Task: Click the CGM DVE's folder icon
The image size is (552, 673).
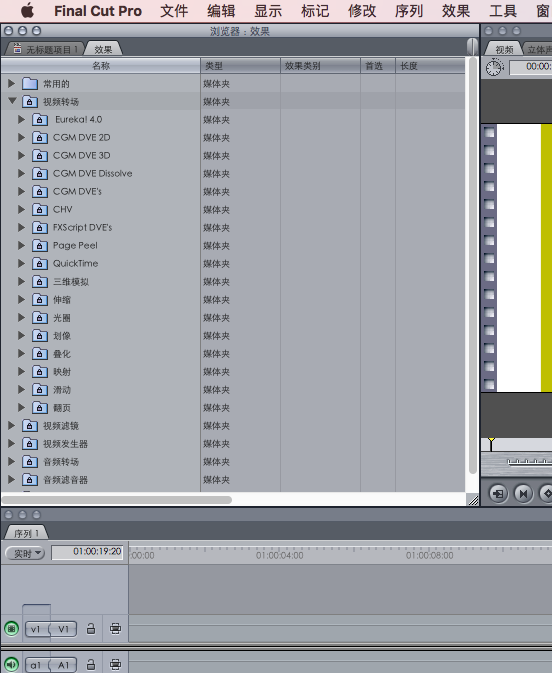Action: (x=40, y=191)
